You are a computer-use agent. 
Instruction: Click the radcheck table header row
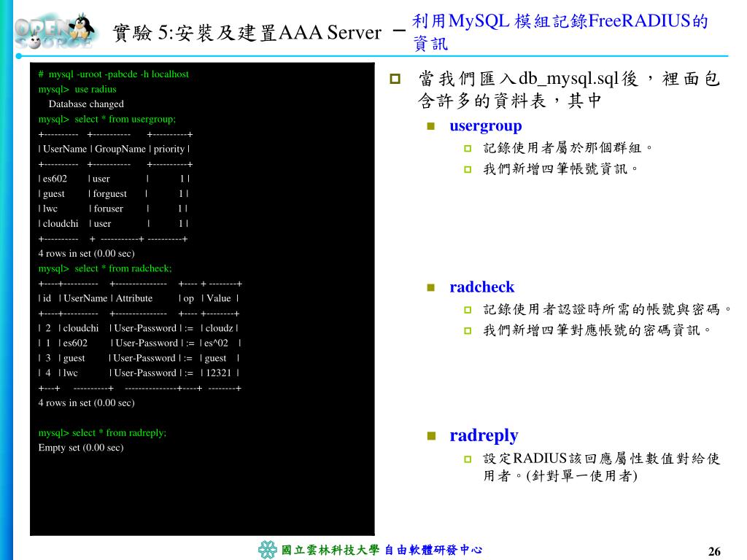point(139,298)
